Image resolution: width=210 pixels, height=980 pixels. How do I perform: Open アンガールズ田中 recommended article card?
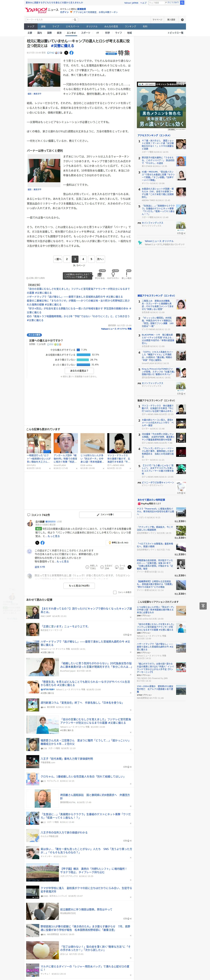pos(66,452)
